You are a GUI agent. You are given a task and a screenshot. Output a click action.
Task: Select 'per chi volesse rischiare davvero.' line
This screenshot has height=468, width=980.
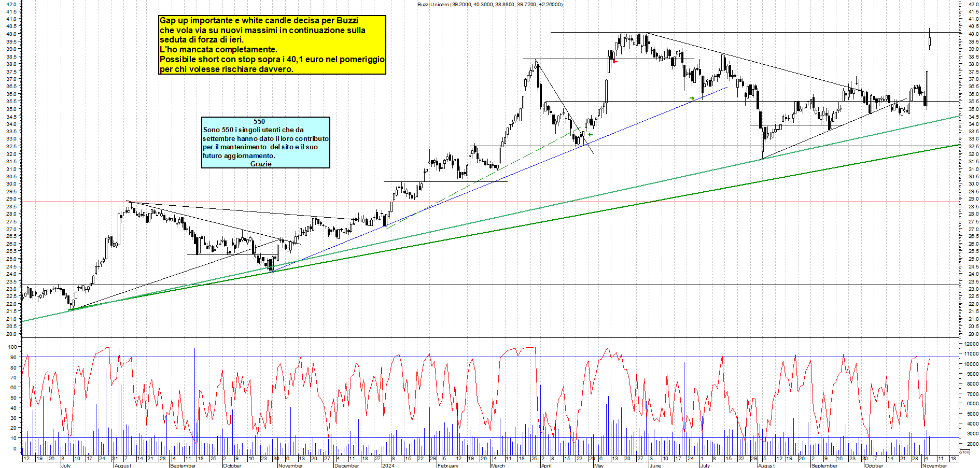pos(227,69)
